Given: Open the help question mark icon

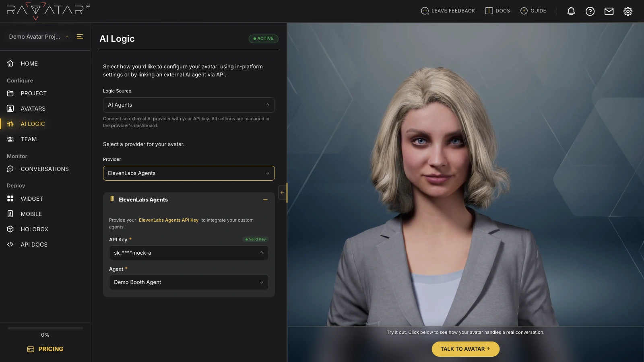Looking at the screenshot, I should [590, 11].
